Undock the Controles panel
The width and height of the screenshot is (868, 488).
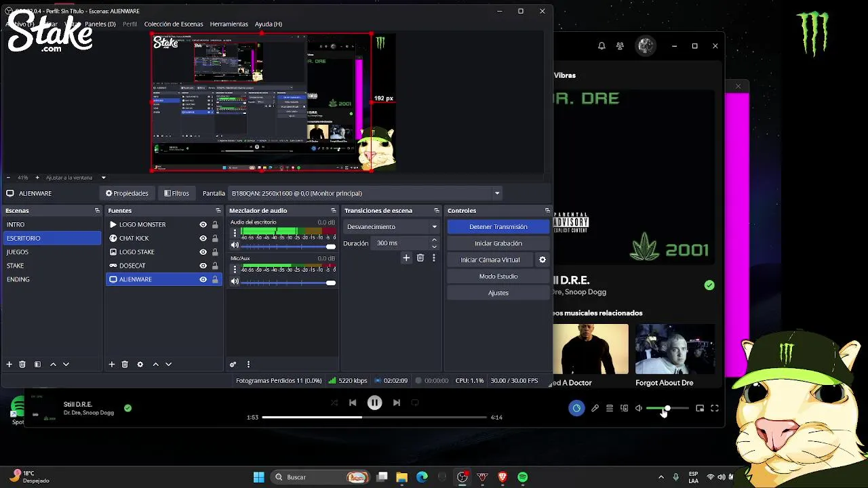[547, 211]
